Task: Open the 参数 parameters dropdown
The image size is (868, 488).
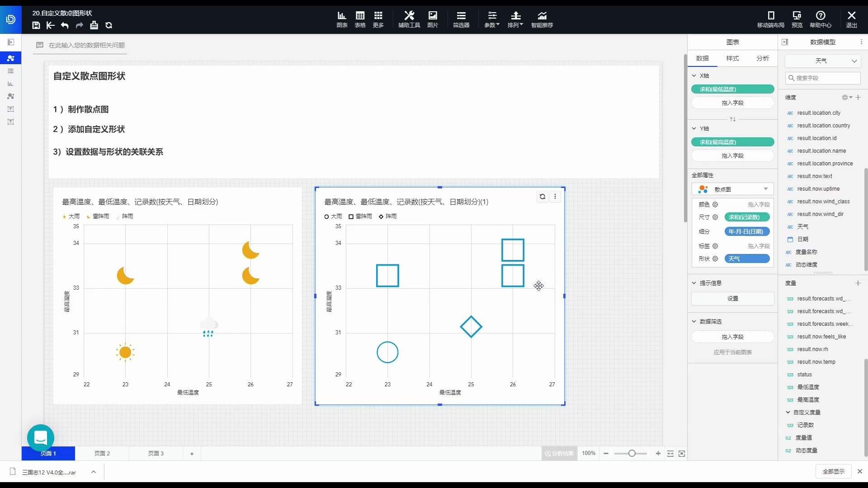Action: [492, 19]
